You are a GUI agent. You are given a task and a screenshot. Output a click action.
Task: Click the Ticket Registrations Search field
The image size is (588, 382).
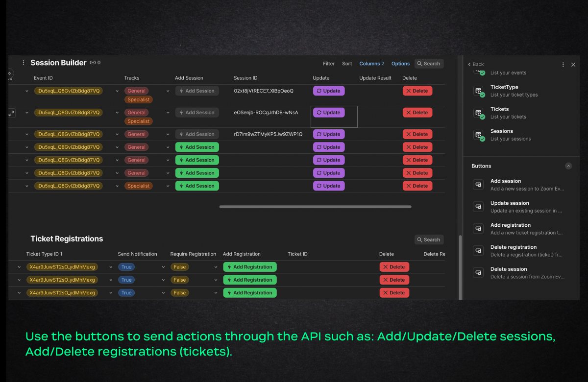429,239
